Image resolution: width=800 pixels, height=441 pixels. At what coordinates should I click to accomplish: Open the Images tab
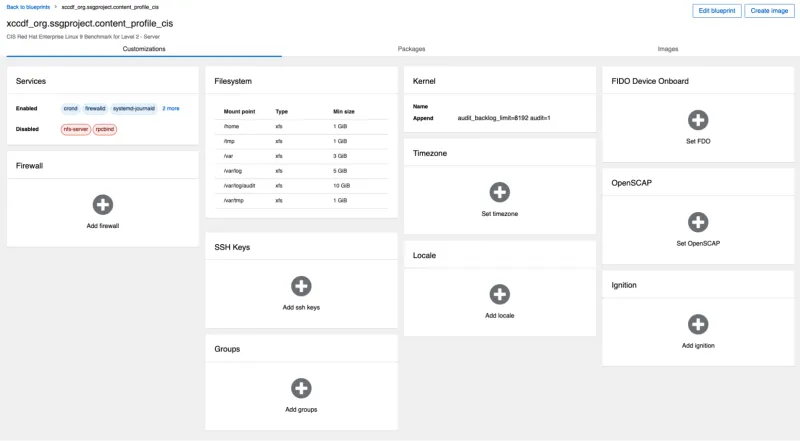click(668, 49)
